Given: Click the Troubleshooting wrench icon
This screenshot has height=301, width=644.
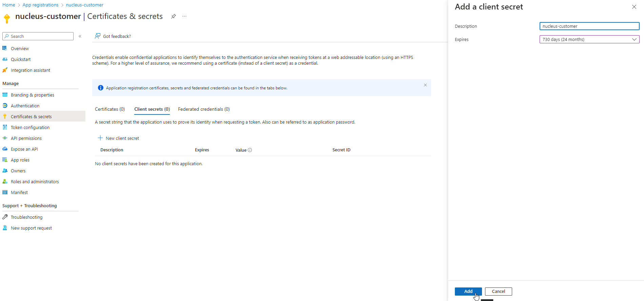Looking at the screenshot, I should tap(5, 217).
